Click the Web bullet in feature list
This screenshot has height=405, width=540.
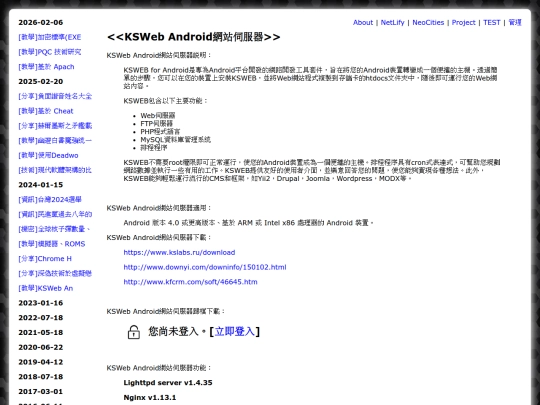pyautogui.click(x=158, y=116)
